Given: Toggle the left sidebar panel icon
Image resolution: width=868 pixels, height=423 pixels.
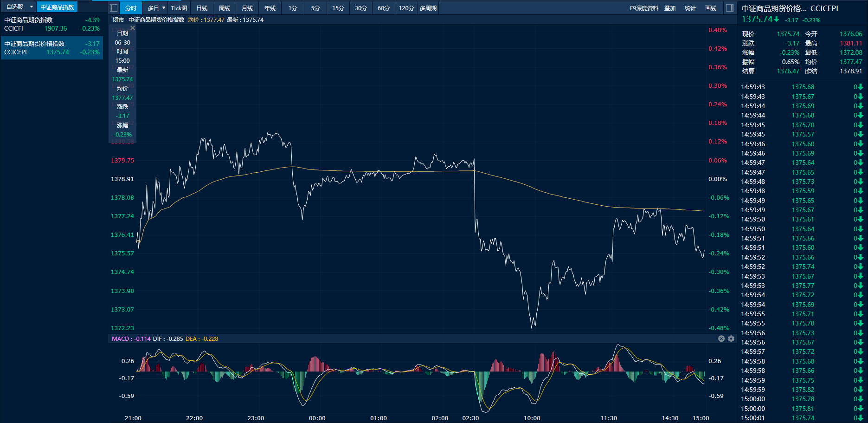Looking at the screenshot, I should pyautogui.click(x=114, y=8).
